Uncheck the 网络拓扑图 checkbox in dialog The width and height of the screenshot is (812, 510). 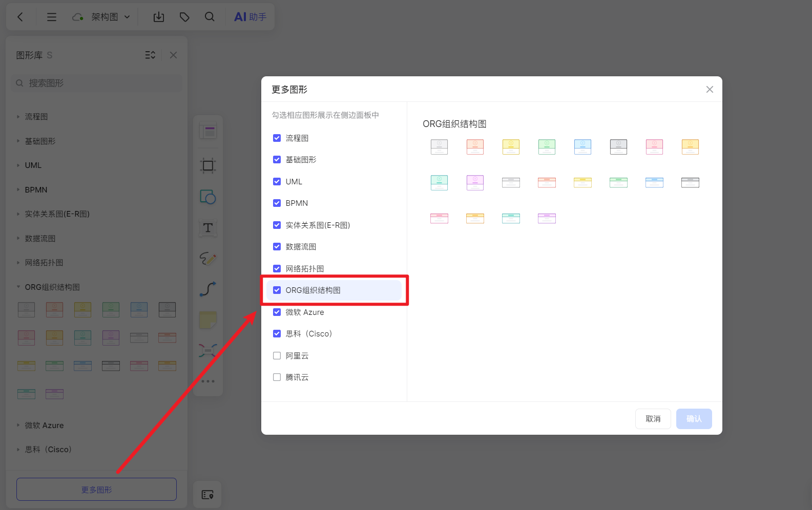click(277, 268)
